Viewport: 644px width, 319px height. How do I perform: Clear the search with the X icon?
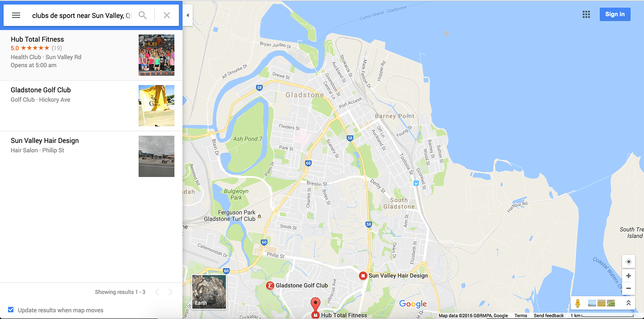tap(167, 15)
